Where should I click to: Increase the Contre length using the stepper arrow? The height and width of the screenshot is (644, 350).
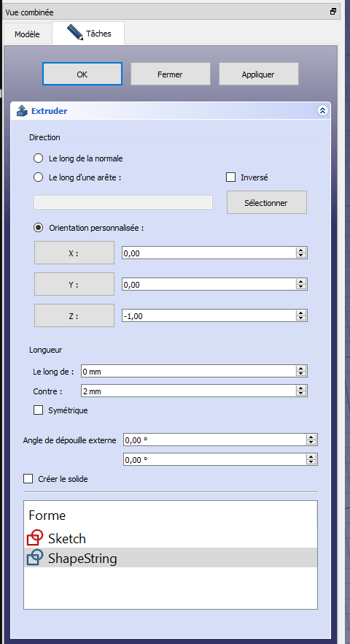tap(301, 388)
